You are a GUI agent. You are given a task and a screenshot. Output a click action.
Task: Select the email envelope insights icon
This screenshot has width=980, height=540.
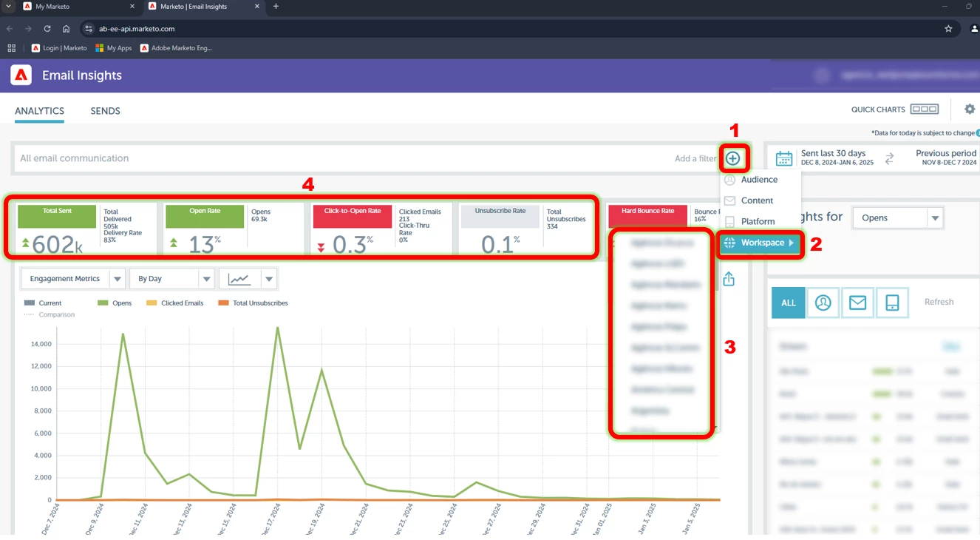click(x=857, y=303)
